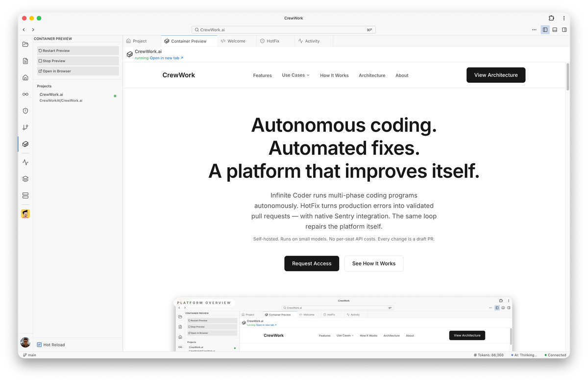Toggle the left sidebar layout icon
The height and width of the screenshot is (382, 588).
point(545,30)
